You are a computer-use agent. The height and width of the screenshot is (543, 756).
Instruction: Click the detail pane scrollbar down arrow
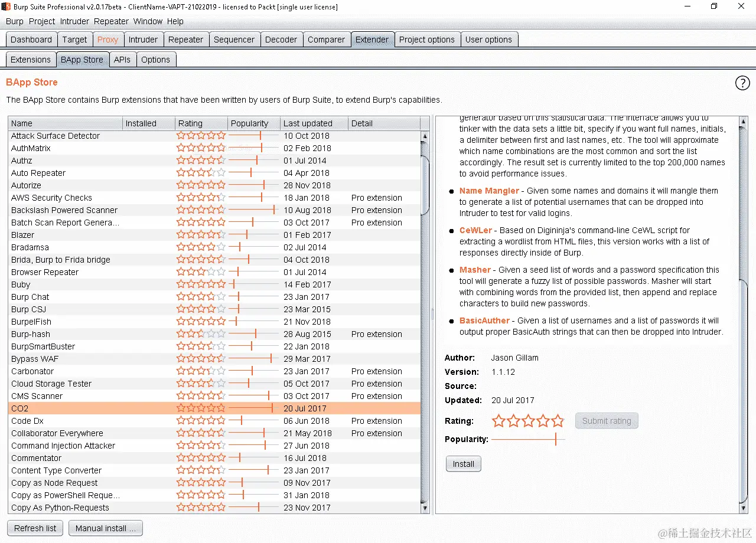coord(744,508)
